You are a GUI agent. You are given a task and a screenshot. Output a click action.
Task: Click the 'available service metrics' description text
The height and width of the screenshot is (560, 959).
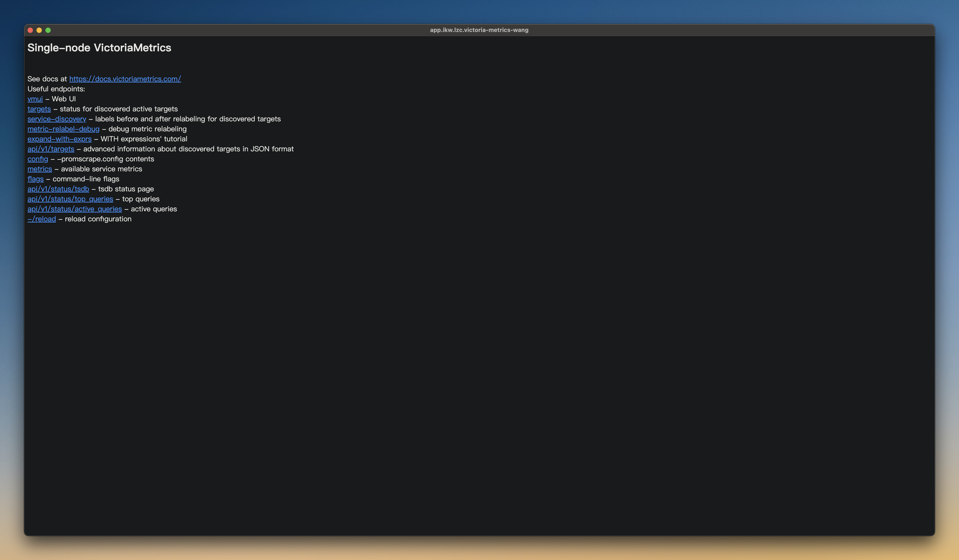click(x=102, y=169)
